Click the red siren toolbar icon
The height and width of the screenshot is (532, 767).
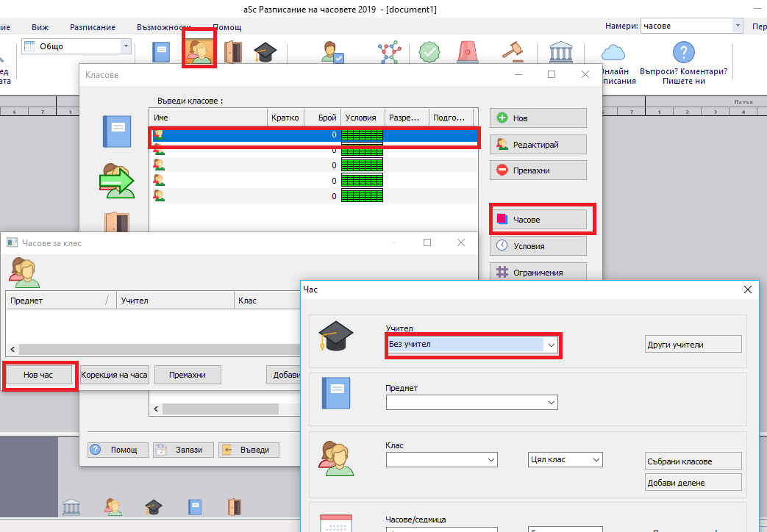[468, 52]
